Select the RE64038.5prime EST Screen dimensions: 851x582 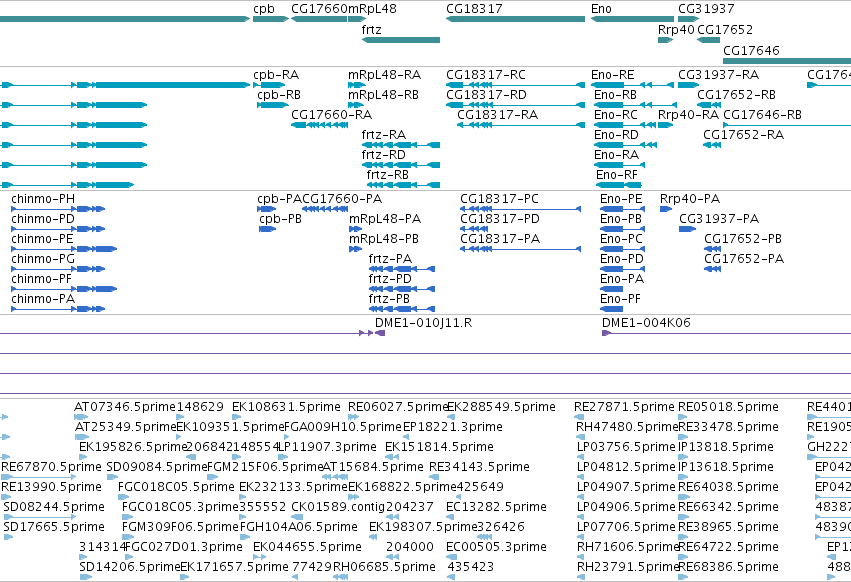coord(683,497)
